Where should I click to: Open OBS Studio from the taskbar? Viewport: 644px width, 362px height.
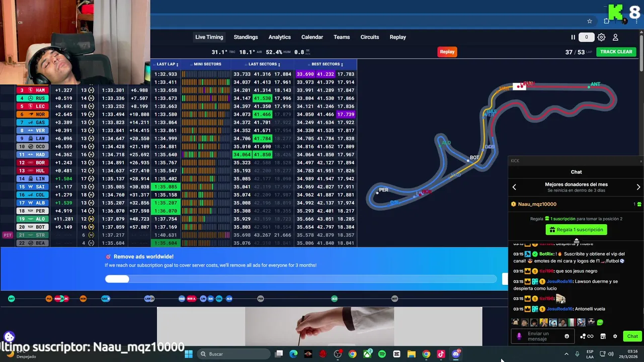click(338, 354)
